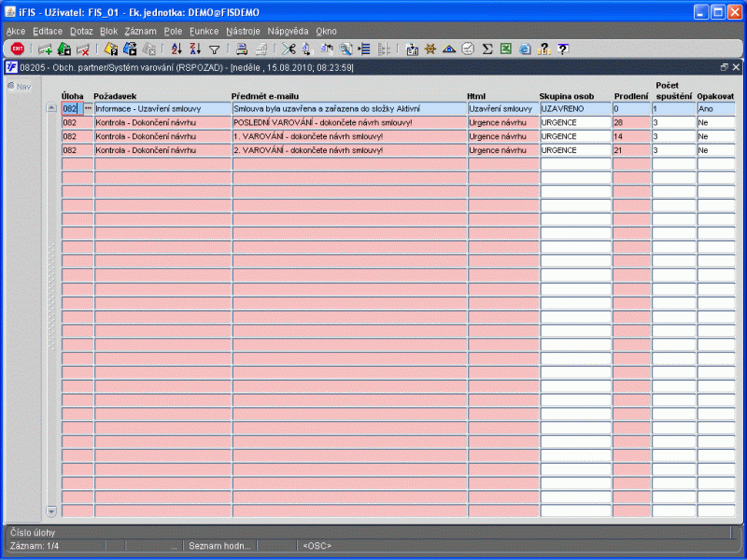
Task: Sort descending with the Z-A arrow icon
Action: pos(195,49)
